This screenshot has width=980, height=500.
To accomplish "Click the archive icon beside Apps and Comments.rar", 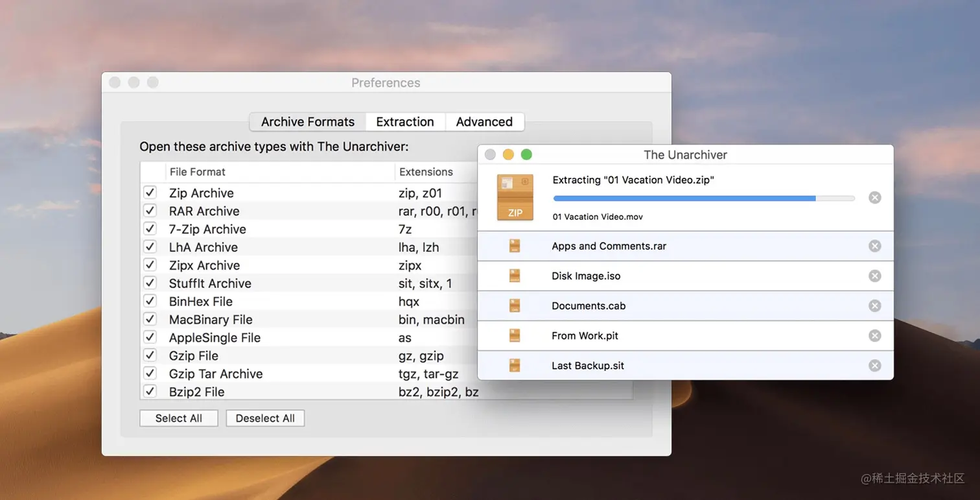I will click(x=515, y=246).
